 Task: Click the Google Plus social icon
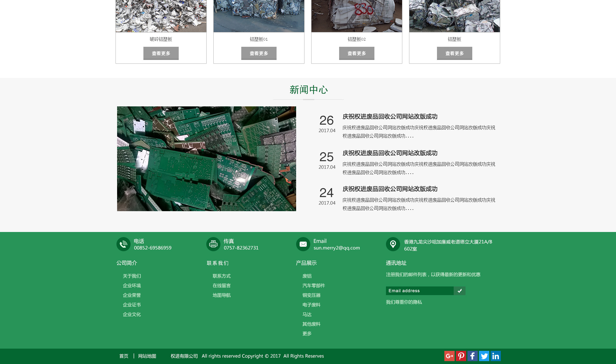tap(449, 356)
